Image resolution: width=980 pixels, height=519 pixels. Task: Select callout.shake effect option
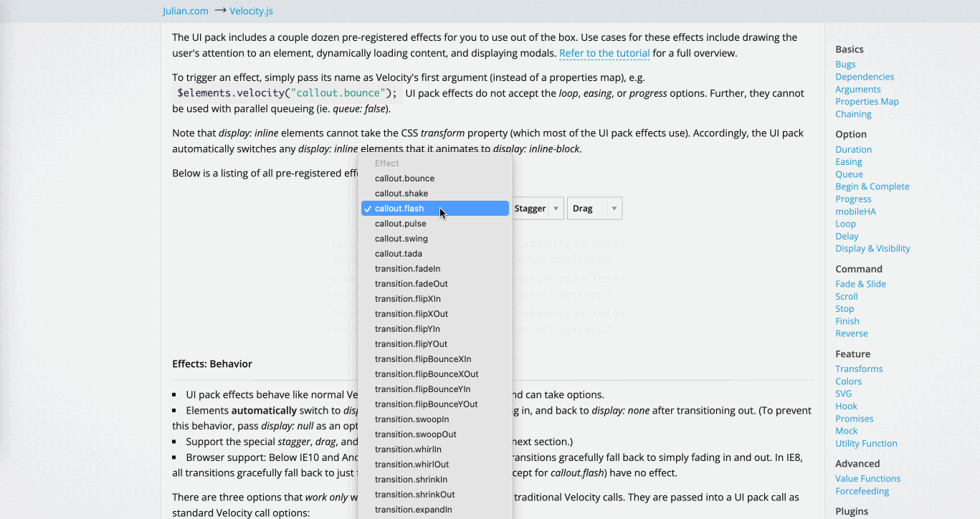(435, 194)
